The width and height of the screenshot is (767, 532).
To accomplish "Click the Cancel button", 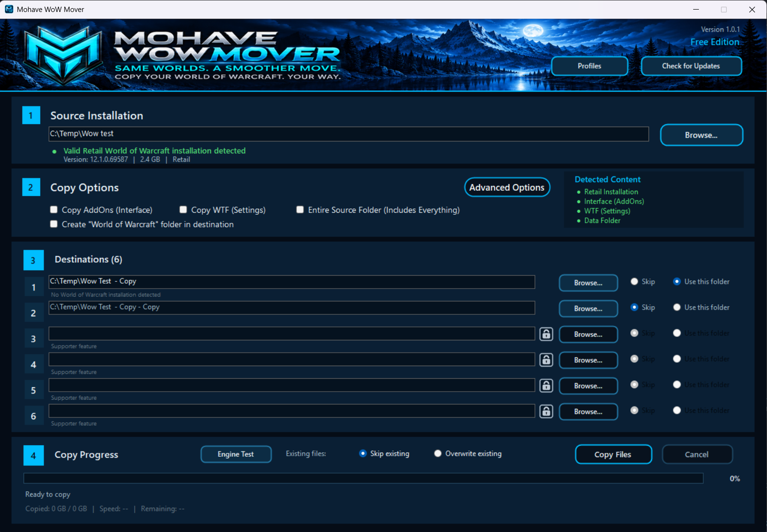I will [697, 454].
